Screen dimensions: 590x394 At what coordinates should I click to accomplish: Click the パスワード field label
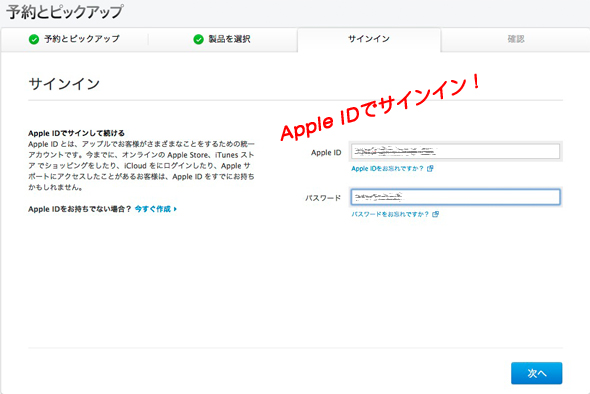coord(323,198)
